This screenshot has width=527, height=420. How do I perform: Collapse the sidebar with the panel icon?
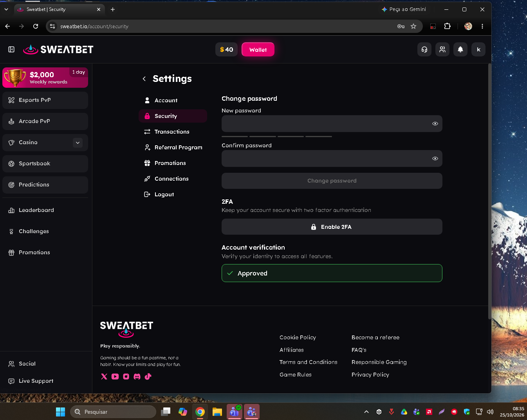click(x=11, y=49)
